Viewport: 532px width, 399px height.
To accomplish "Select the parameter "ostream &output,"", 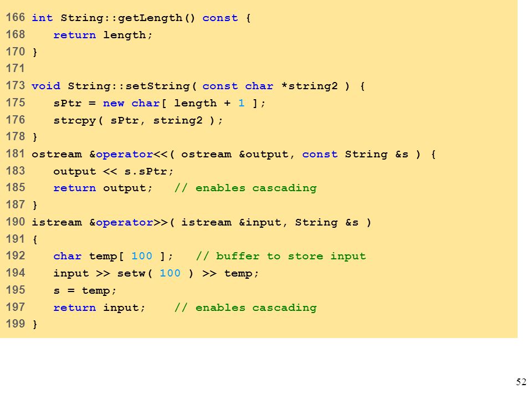I will point(238,155).
